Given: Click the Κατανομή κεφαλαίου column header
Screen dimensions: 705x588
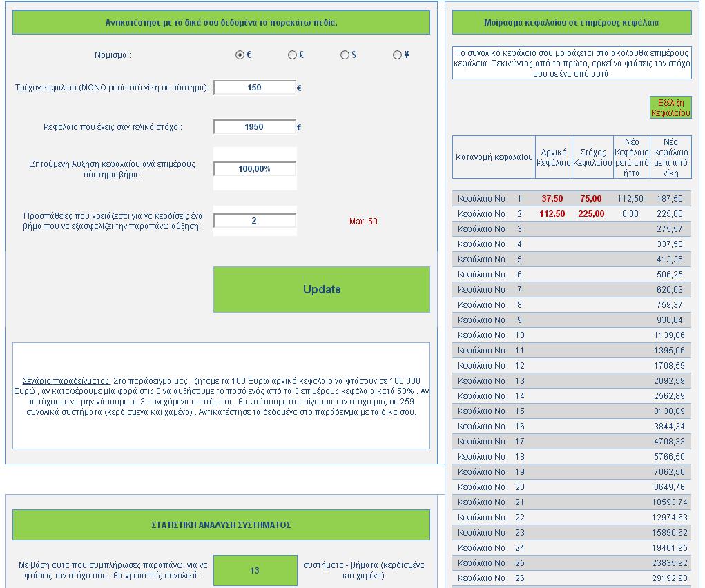Looking at the screenshot, I should [494, 157].
